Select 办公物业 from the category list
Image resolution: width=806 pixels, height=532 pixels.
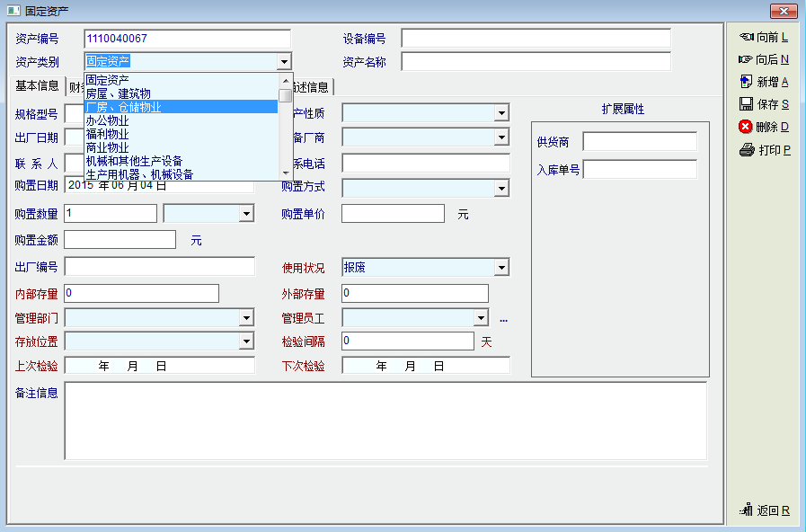click(x=108, y=120)
